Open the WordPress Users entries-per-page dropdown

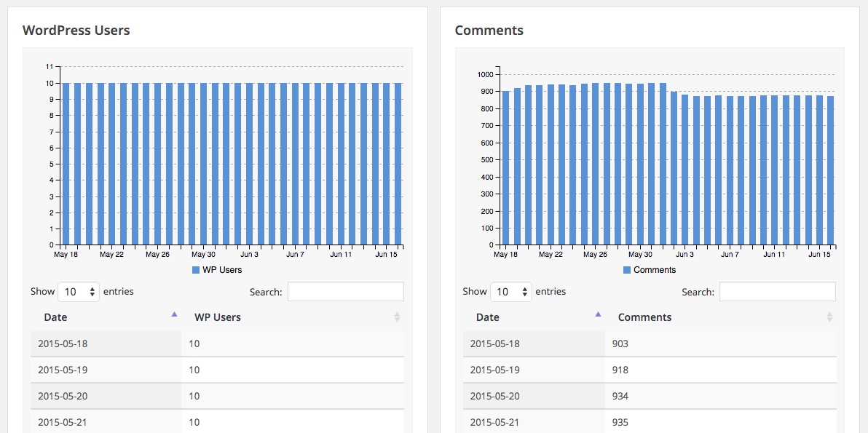tap(79, 291)
